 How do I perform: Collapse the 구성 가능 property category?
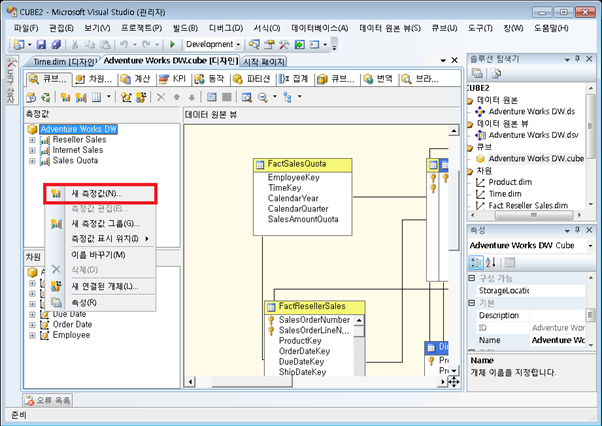pos(472,278)
